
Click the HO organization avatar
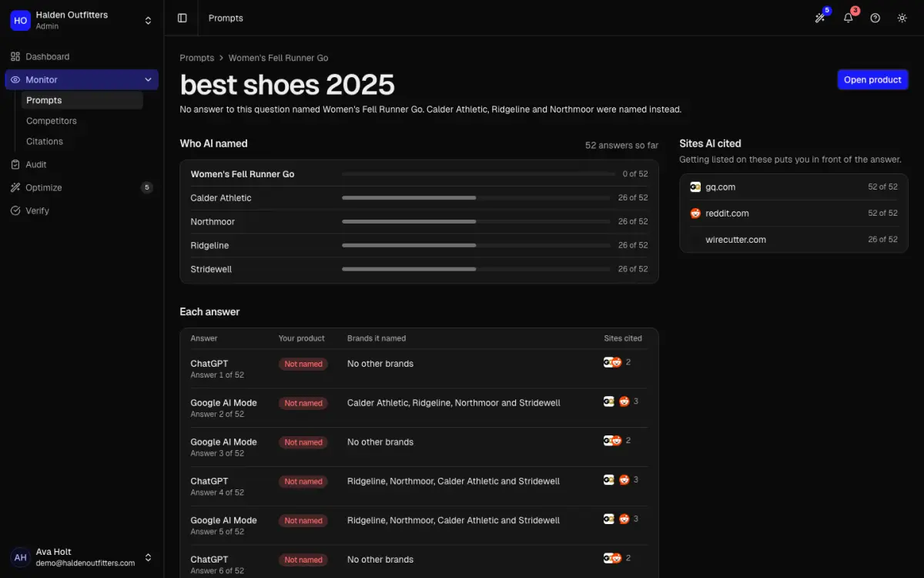20,20
